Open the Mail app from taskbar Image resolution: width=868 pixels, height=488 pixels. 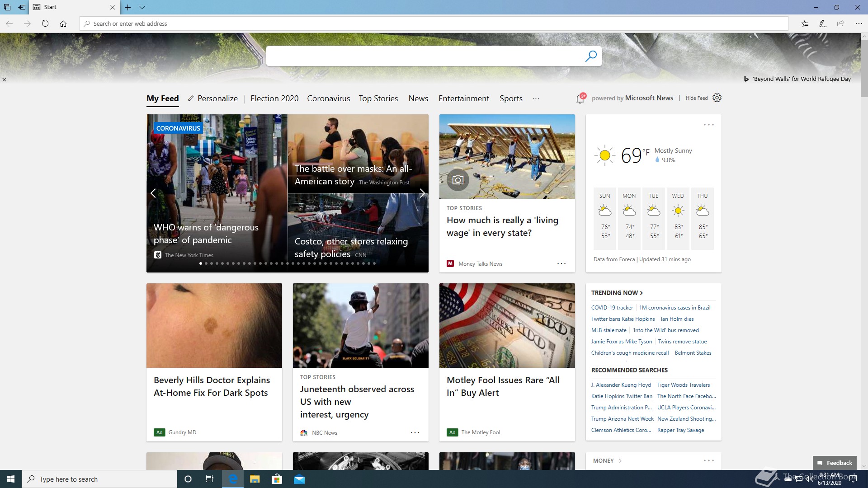coord(299,479)
